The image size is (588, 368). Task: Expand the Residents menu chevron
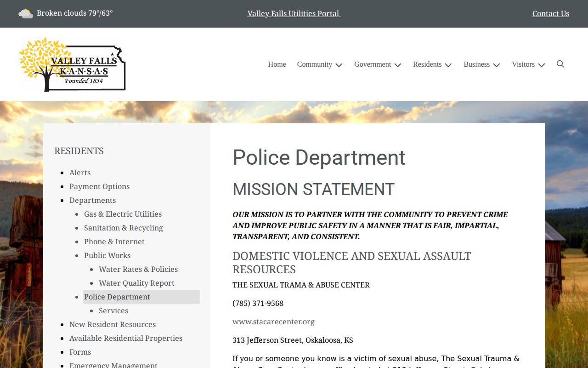(448, 65)
